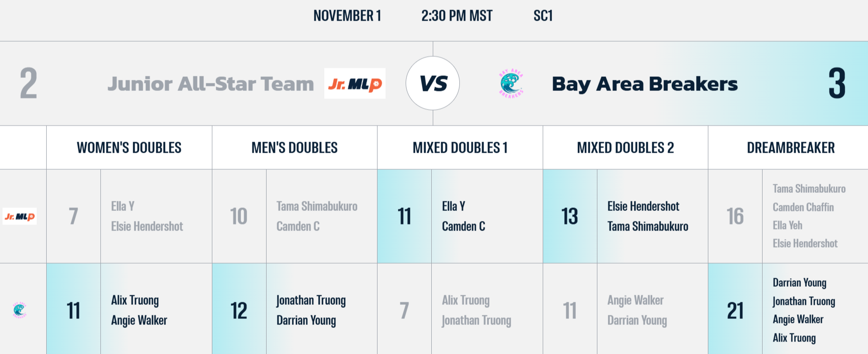868x354 pixels.
Task: Select the Mixed Doubles 2 header
Action: click(625, 148)
